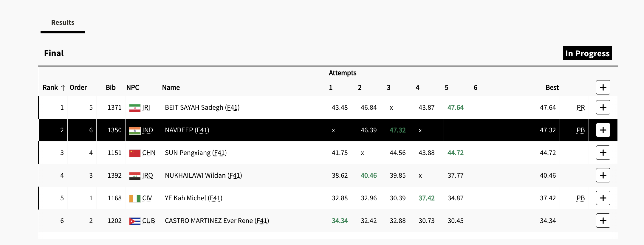
Task: Expand YE Kah Michel row details
Action: pyautogui.click(x=603, y=198)
